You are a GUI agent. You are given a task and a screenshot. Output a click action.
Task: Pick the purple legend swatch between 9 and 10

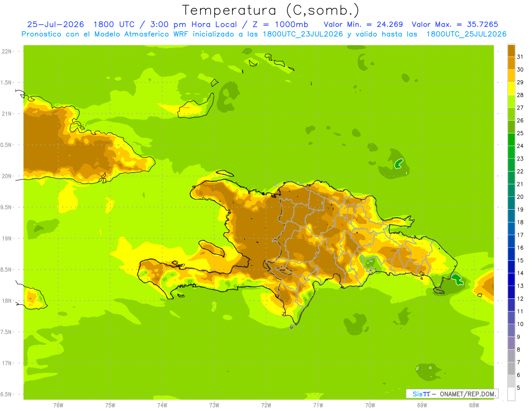tap(511, 330)
